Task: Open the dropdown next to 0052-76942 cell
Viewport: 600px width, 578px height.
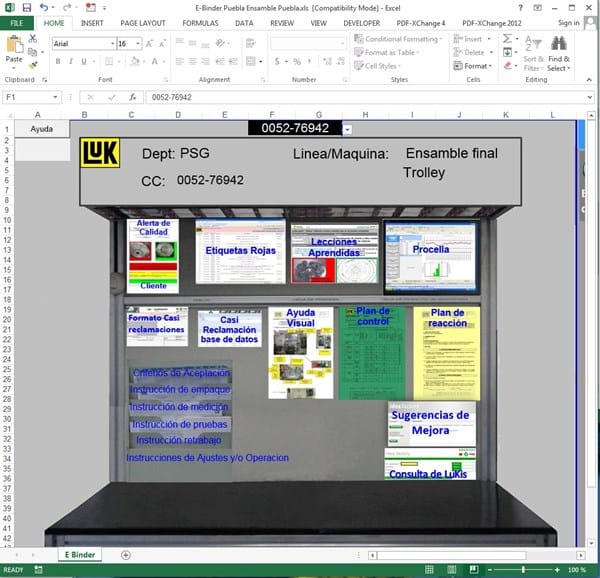Action: (347, 130)
